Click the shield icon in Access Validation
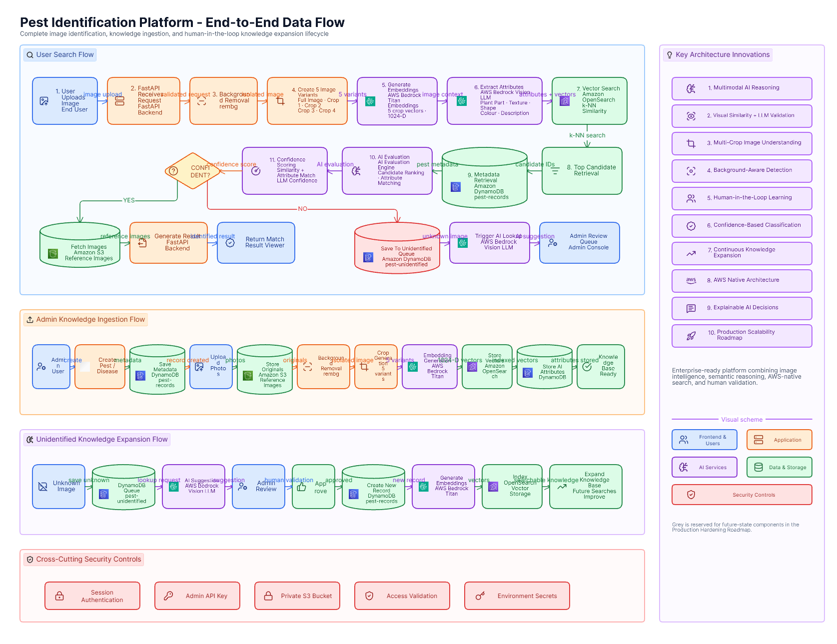Viewport: 837px width, 644px height. click(x=369, y=596)
